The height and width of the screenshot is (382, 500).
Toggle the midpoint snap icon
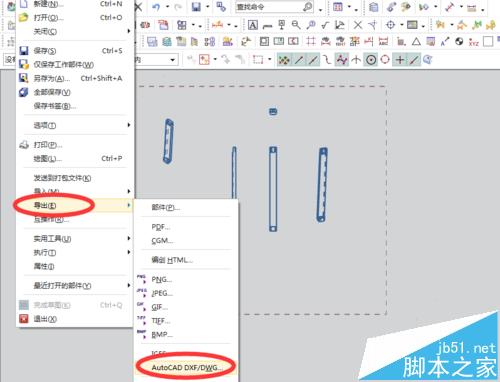coord(313,60)
